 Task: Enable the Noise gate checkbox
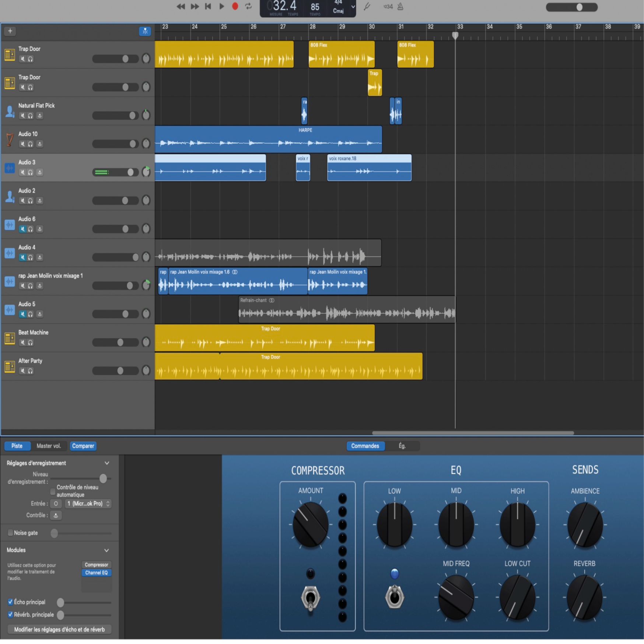coord(11,533)
